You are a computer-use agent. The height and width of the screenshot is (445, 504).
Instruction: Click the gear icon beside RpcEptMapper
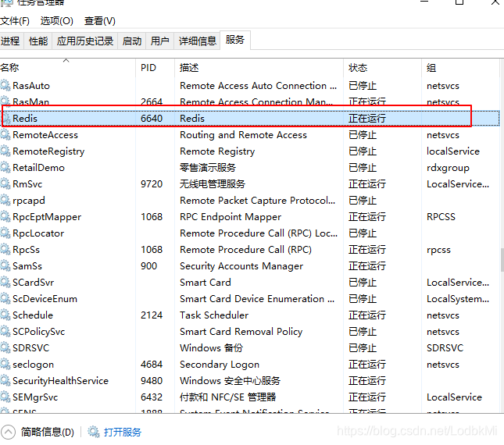point(5,217)
